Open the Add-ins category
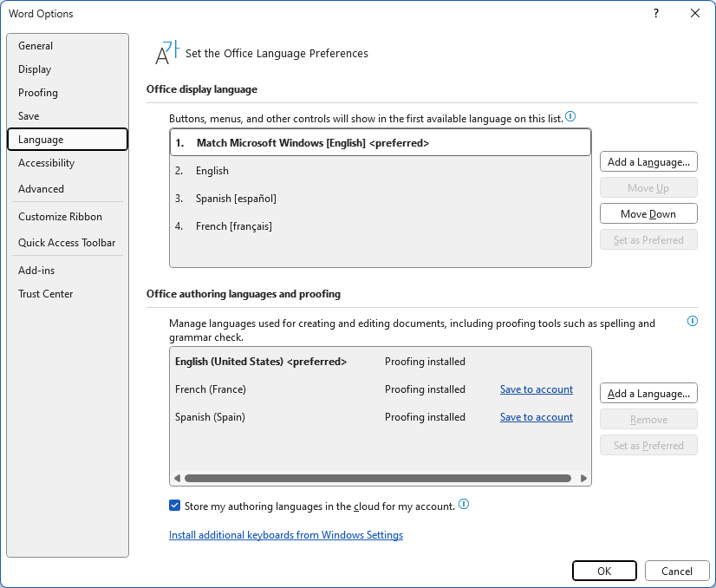716x588 pixels. (x=68, y=271)
